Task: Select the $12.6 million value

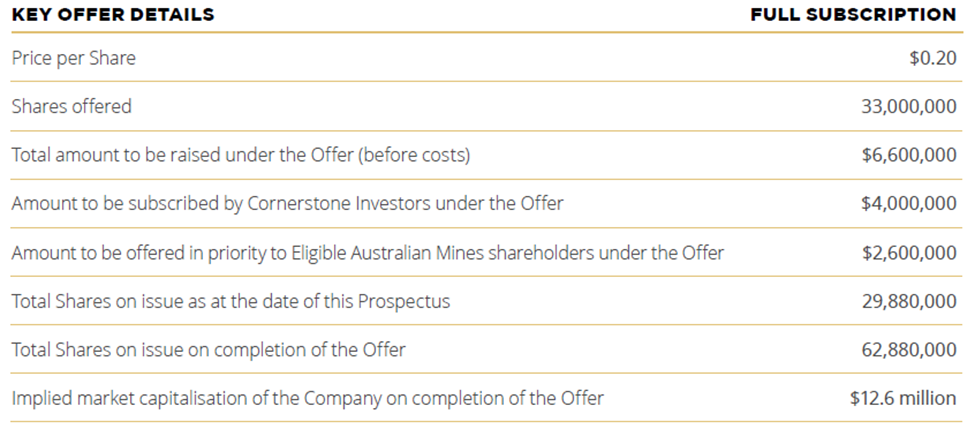Action: pos(903,398)
